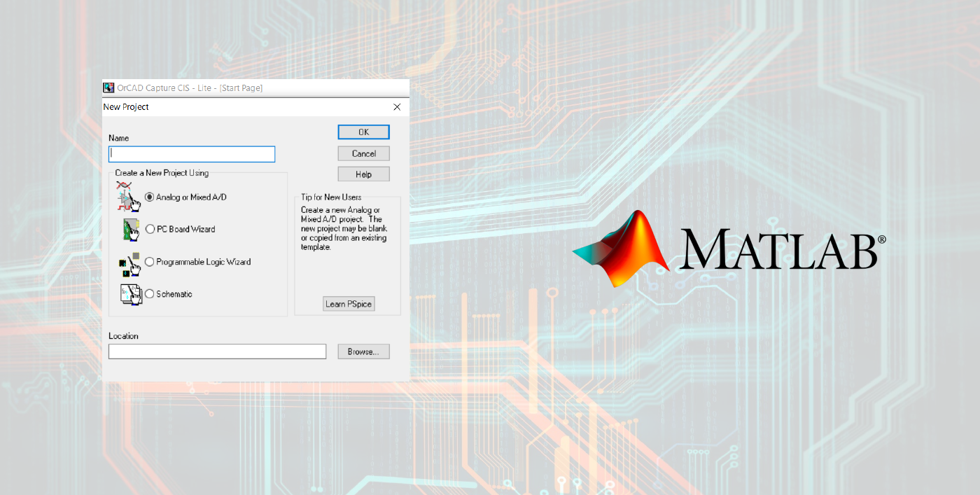
Task: Click the PC Board Wizard circuit board icon
Action: click(130, 229)
